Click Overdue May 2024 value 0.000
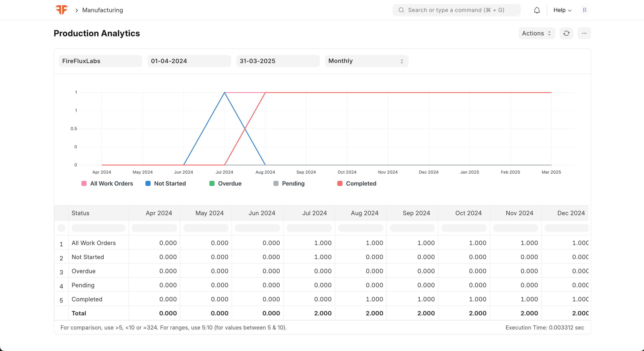Image resolution: width=644 pixels, height=351 pixels. (x=219, y=271)
